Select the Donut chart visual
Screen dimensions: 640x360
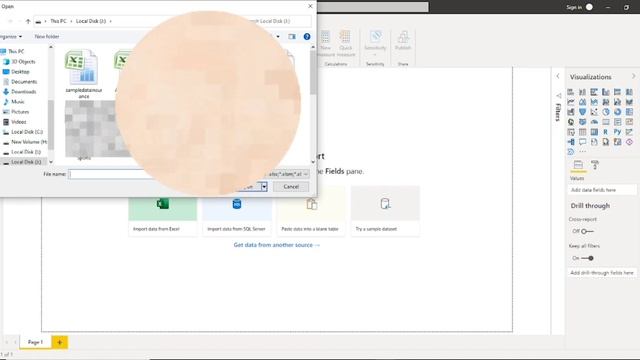[x=618, y=112]
